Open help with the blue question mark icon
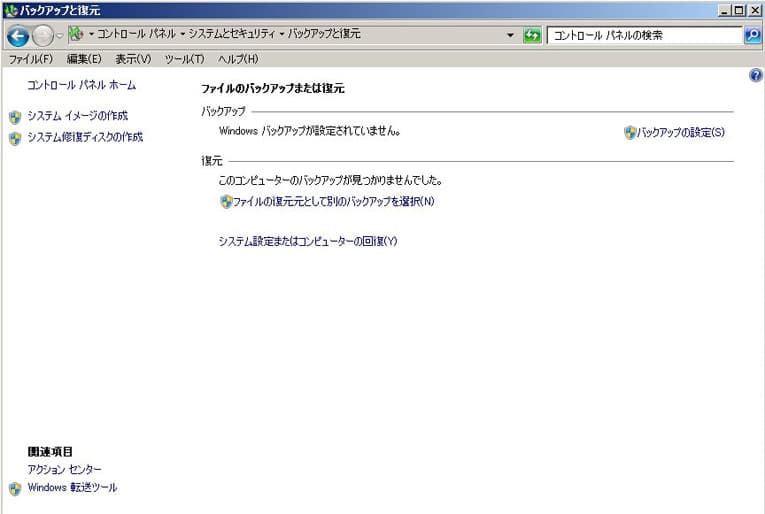The image size is (765, 514). (x=755, y=76)
